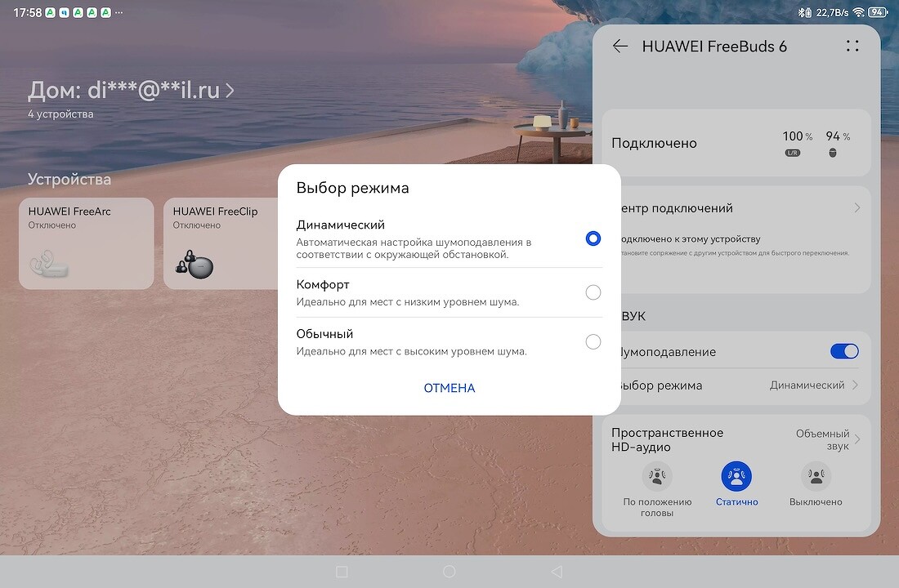The image size is (899, 588).
Task: Open the Центр подключений chevron
Action: [x=857, y=208]
